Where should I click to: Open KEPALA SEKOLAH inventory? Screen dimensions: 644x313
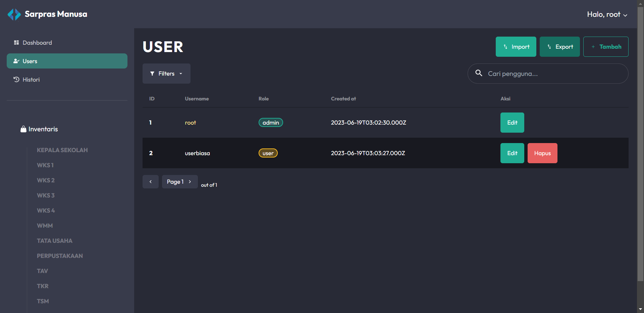click(62, 150)
